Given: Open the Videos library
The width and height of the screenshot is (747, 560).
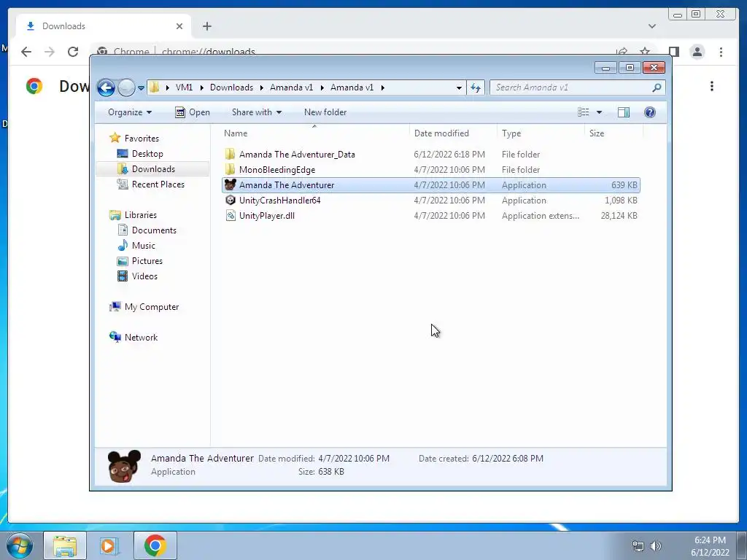Looking at the screenshot, I should click(144, 276).
